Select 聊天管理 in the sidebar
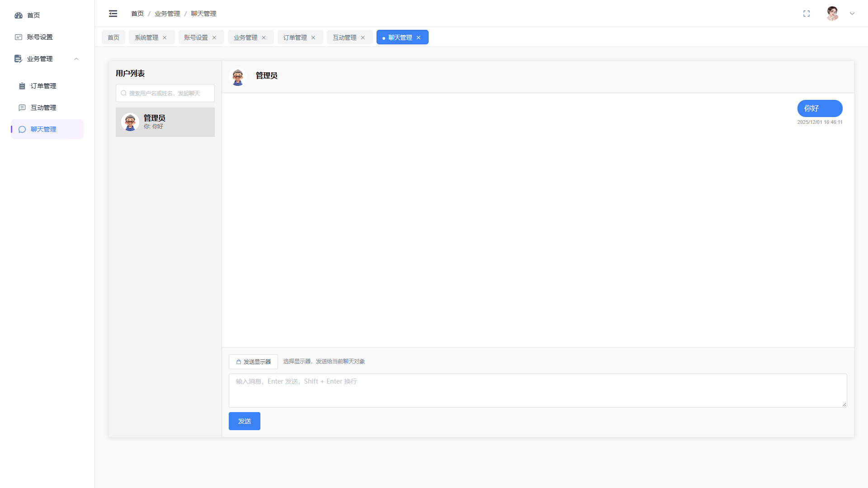Image resolution: width=868 pixels, height=488 pixels. point(47,129)
